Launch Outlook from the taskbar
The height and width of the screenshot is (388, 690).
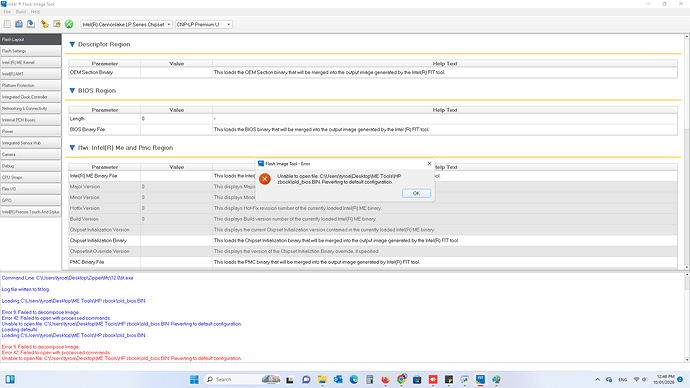point(338,379)
